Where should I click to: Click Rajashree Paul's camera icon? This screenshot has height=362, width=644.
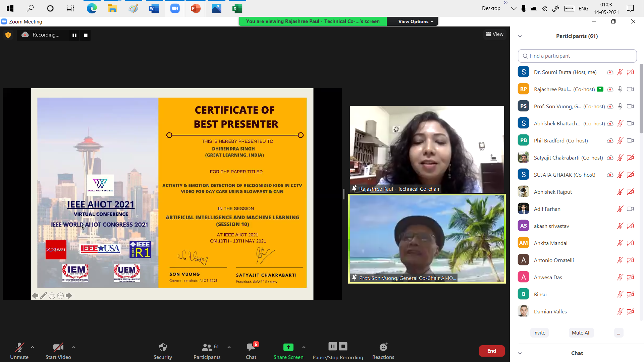631,89
